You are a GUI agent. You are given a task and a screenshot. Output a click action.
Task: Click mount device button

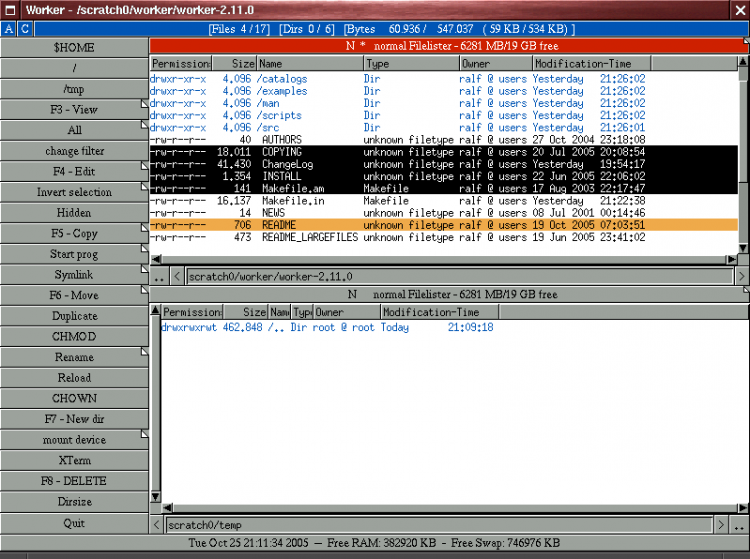tap(74, 440)
